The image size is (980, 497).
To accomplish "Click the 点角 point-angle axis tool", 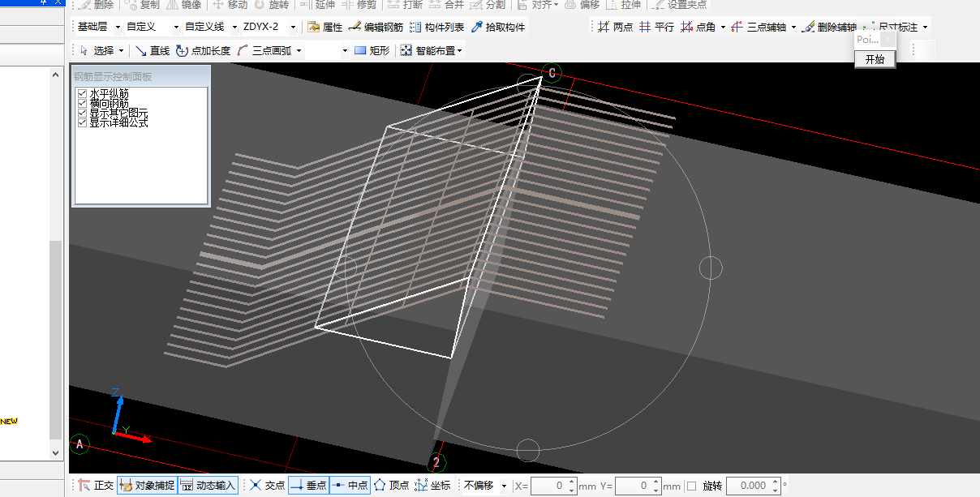I will tap(698, 27).
